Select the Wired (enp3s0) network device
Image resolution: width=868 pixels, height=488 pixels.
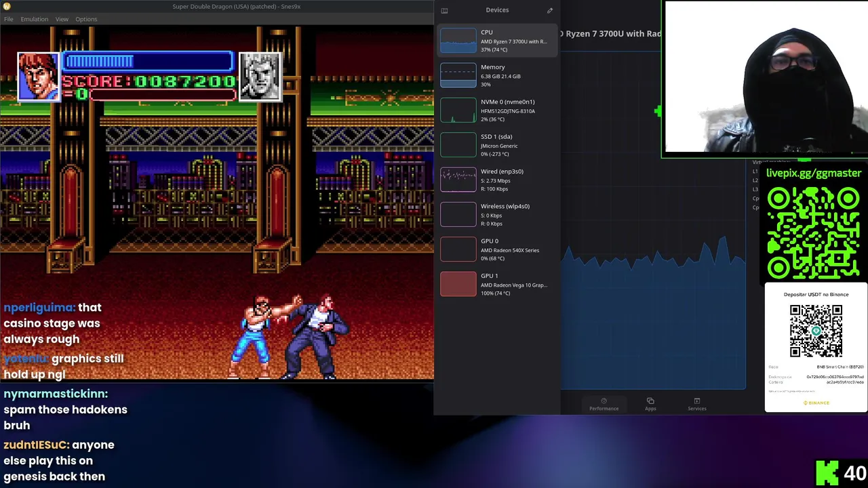point(497,180)
